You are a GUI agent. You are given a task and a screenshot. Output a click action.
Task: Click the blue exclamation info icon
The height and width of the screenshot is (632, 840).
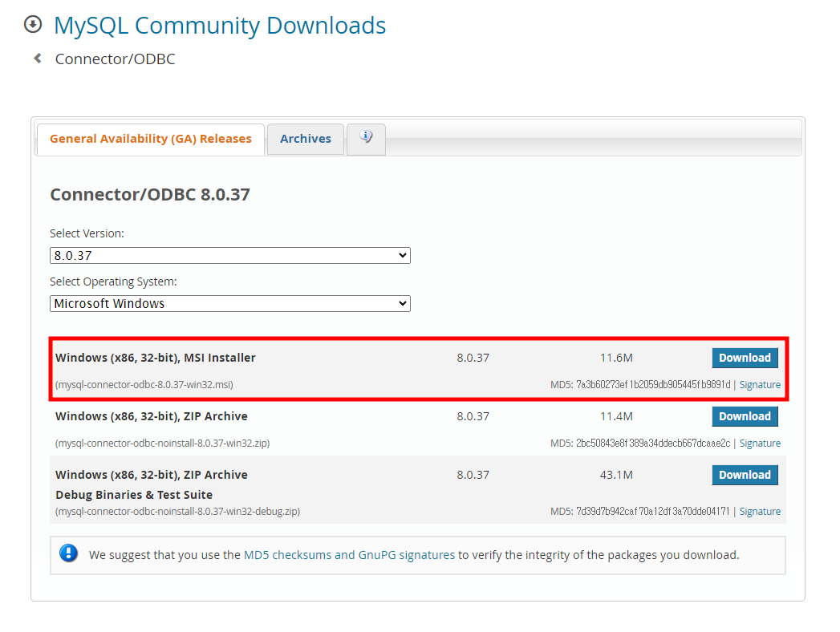(x=68, y=553)
